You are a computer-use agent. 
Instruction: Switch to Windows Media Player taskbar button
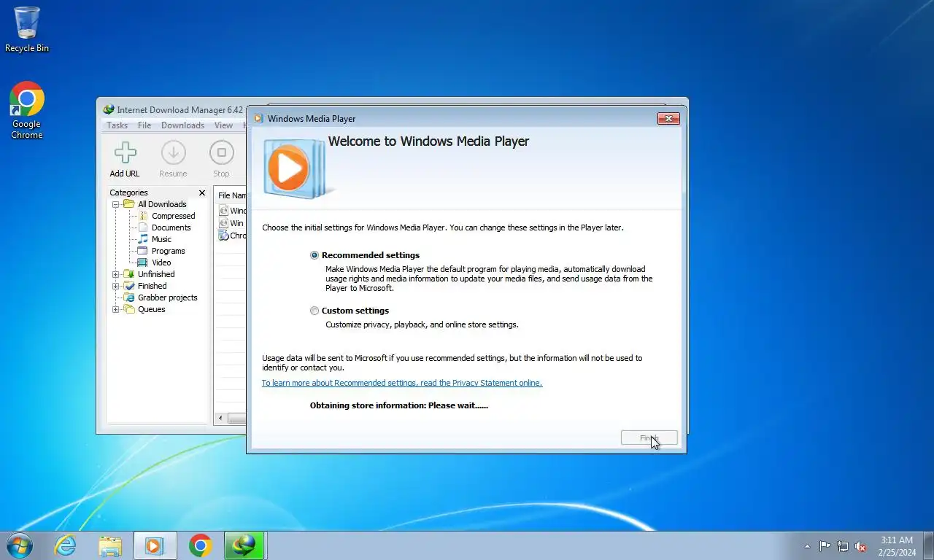click(155, 545)
